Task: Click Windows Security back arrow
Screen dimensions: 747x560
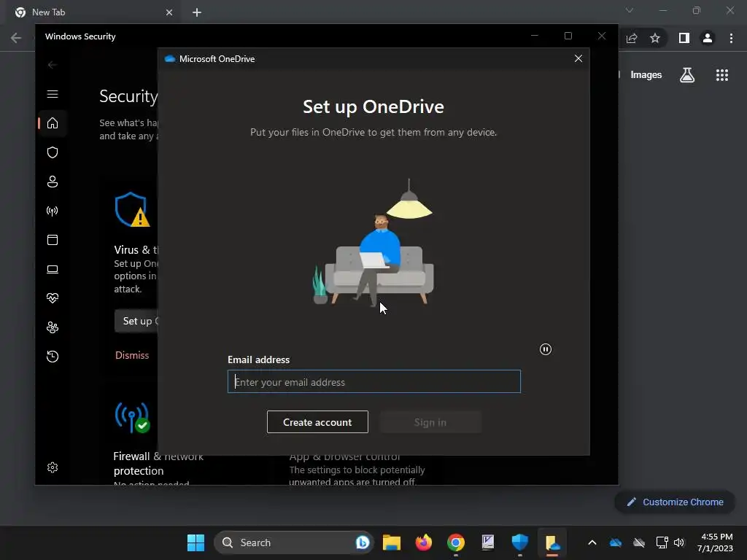Action: (53, 65)
